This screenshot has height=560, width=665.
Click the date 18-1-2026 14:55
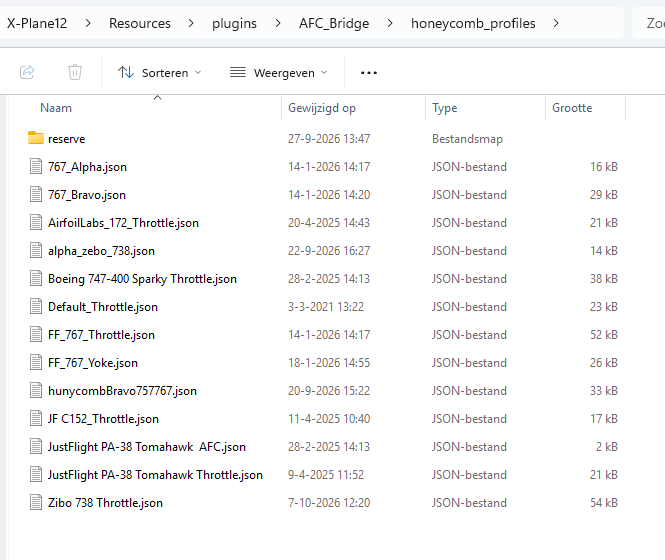(x=329, y=363)
